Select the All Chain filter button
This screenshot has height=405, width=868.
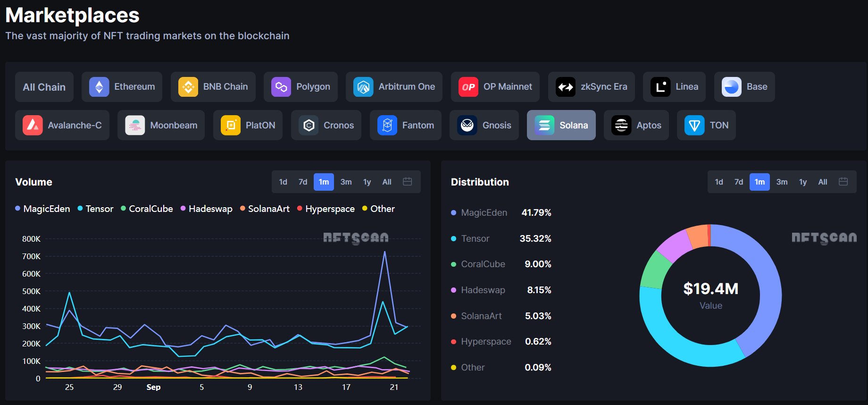click(44, 87)
